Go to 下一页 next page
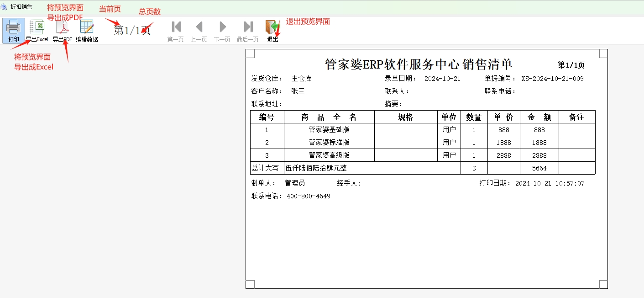The width and height of the screenshot is (644, 298). tap(222, 27)
